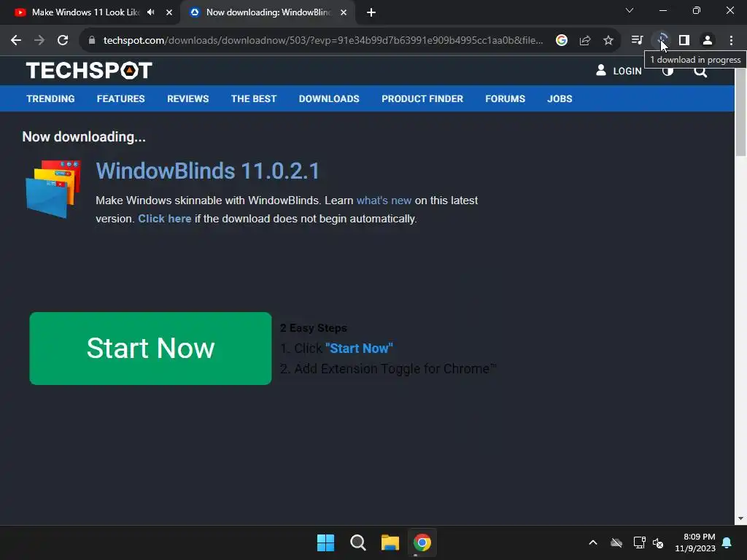The width and height of the screenshot is (747, 560).
Task: Open the network display tray icon
Action: tap(639, 542)
